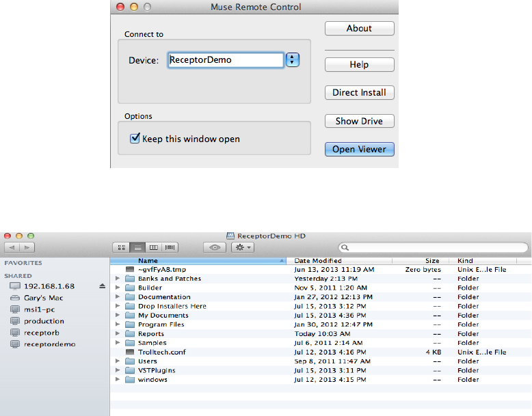
Task: Click the Banks and Patches folder icon
Action: point(130,279)
